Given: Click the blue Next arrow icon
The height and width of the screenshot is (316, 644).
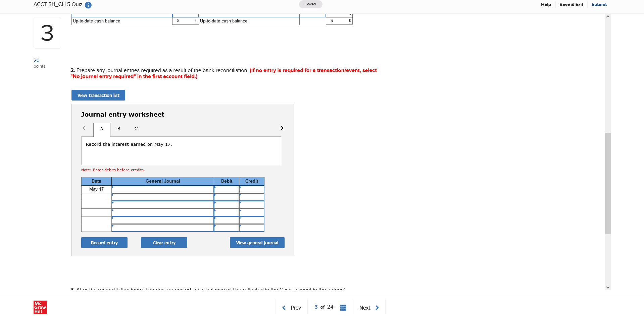Looking at the screenshot, I should click(x=377, y=307).
